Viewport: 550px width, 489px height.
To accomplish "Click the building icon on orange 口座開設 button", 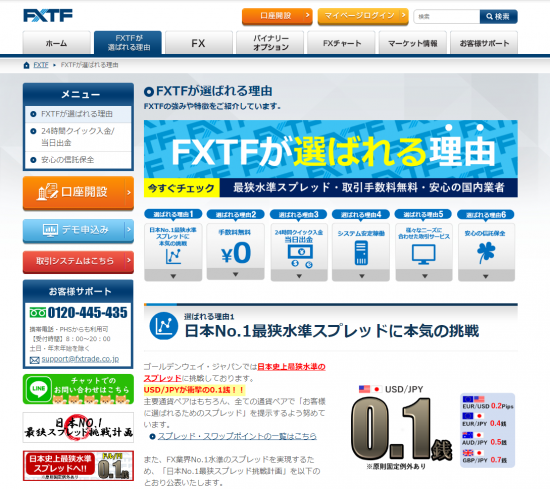I will 47,192.
